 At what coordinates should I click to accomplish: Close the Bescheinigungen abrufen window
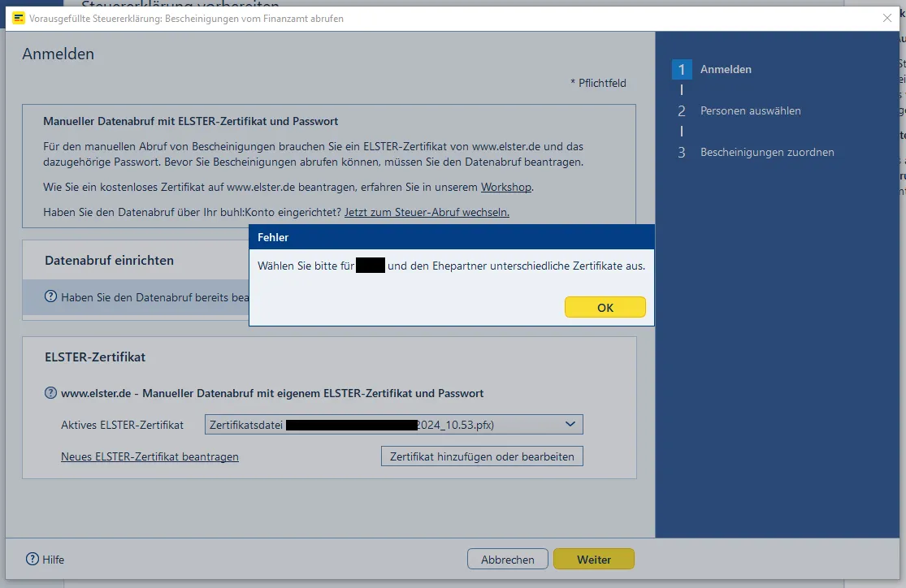point(886,18)
